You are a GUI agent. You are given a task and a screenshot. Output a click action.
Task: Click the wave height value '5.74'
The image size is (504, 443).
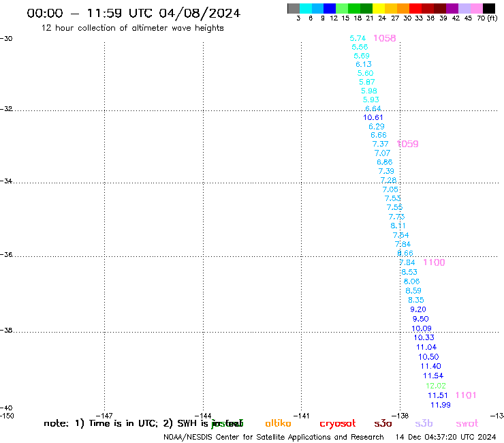(358, 38)
